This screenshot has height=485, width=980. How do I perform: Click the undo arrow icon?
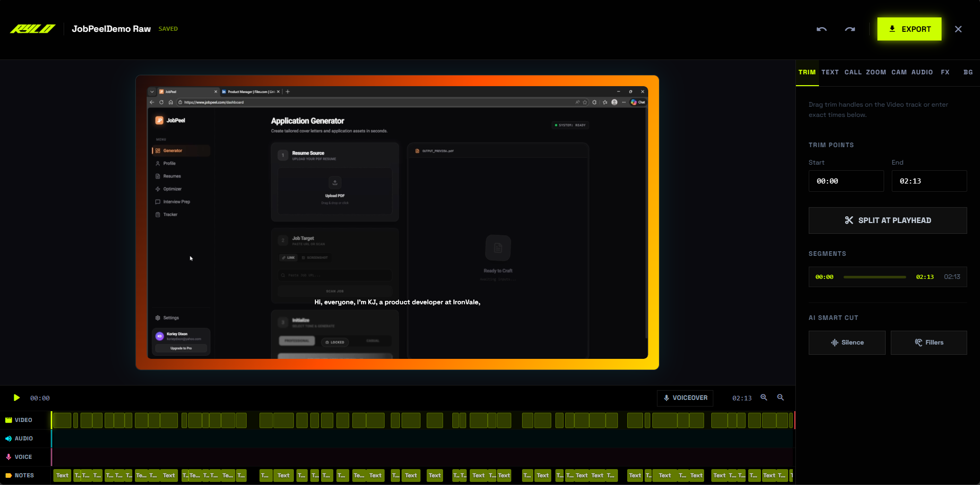822,29
